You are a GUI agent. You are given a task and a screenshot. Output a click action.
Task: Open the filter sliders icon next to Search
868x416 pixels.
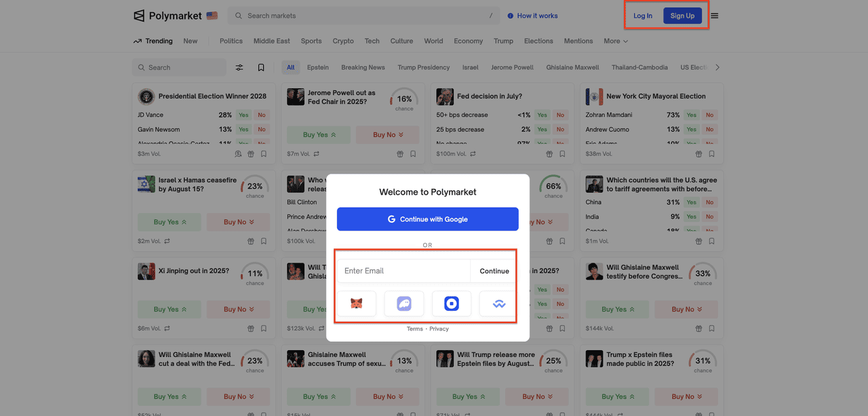[x=239, y=67]
